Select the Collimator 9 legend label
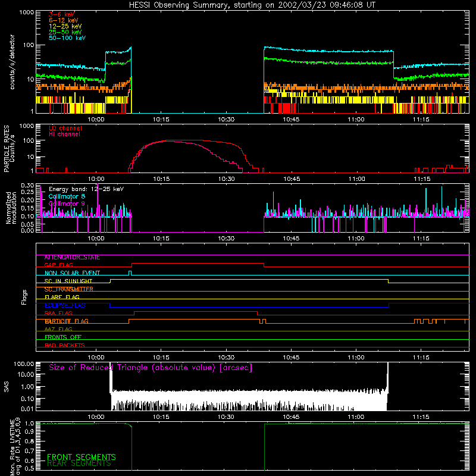The image size is (476, 476). [67, 203]
